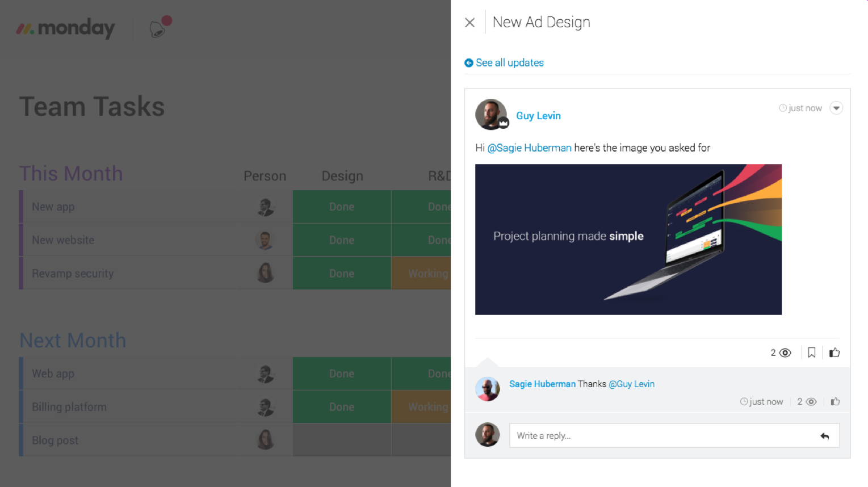The width and height of the screenshot is (868, 487).
Task: Open Design status for Revamp security
Action: pos(342,274)
